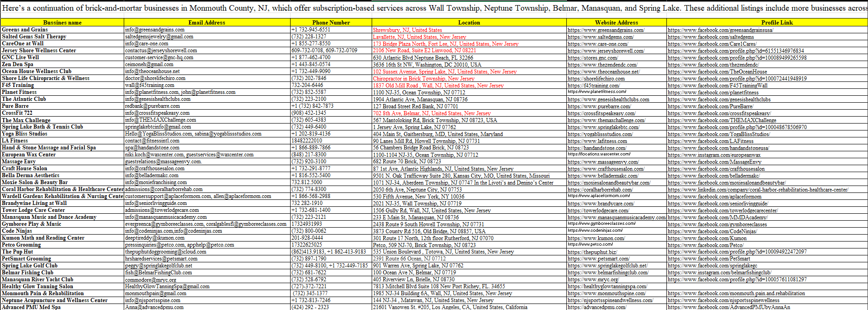Open the F45TrainingWall Facebook profile link
The width and height of the screenshot is (868, 310).
(718, 86)
